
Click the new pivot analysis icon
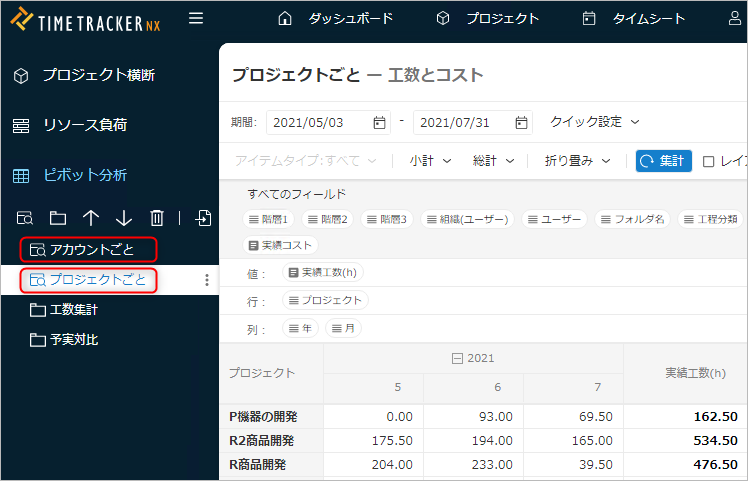point(25,218)
